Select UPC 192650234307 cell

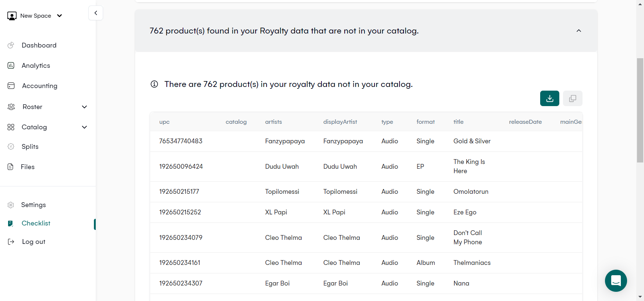(x=181, y=283)
